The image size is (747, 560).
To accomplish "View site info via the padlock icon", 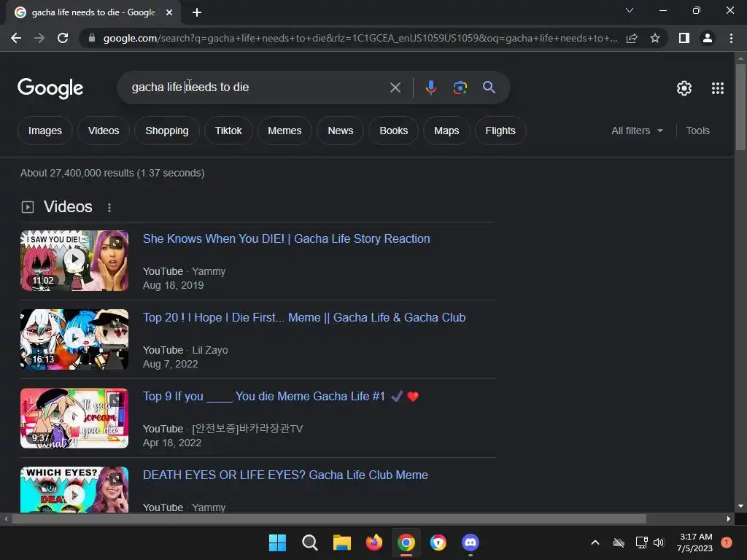I will coord(92,38).
